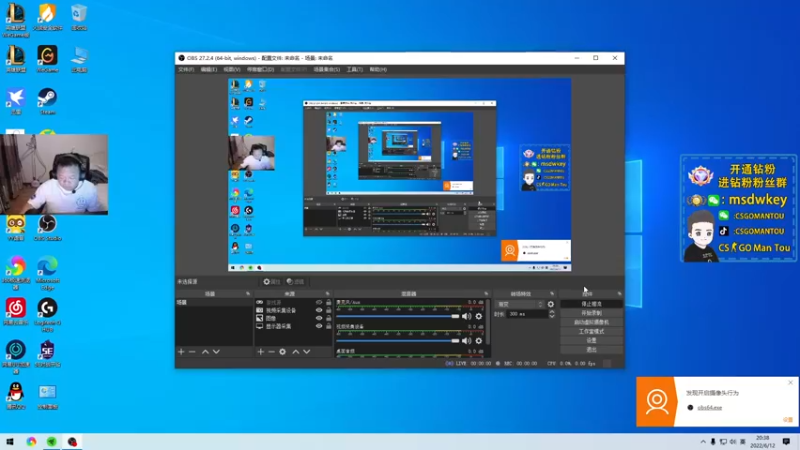
Task: Open the 属性 properties button above the docks
Action: coord(271,282)
